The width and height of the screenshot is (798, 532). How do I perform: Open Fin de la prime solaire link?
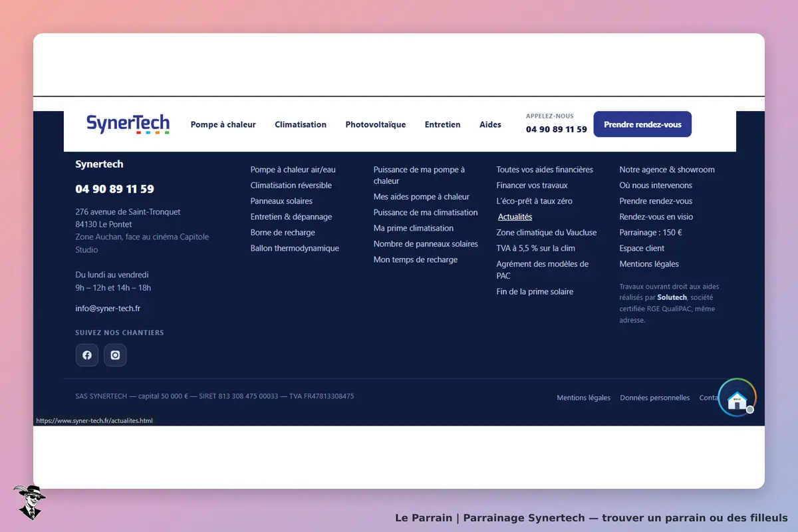535,292
